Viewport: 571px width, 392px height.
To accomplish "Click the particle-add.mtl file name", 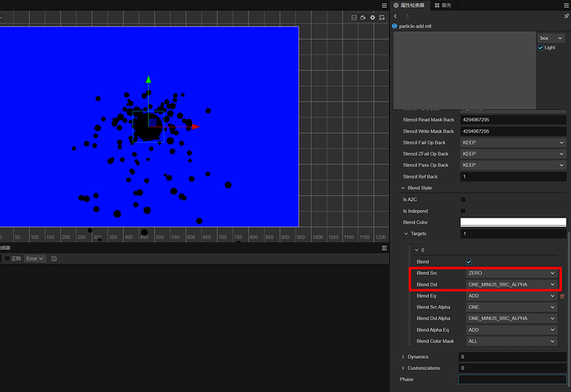I will (415, 26).
